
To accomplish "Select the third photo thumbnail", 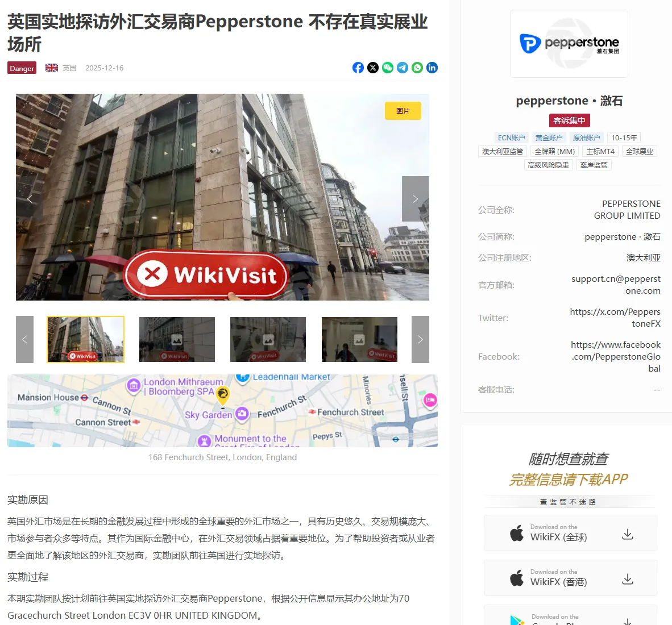I will (x=268, y=339).
